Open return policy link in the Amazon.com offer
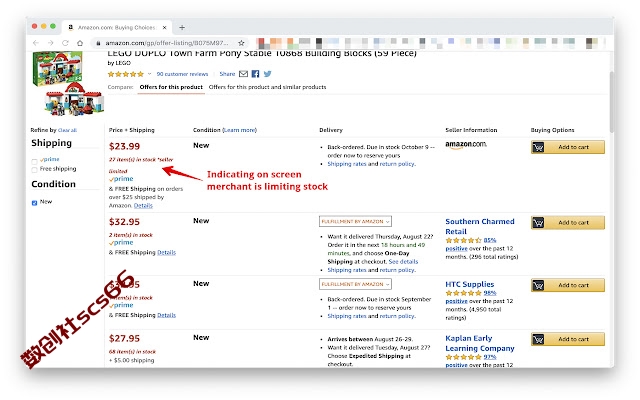Screen dimensions: 640x400 397,164
